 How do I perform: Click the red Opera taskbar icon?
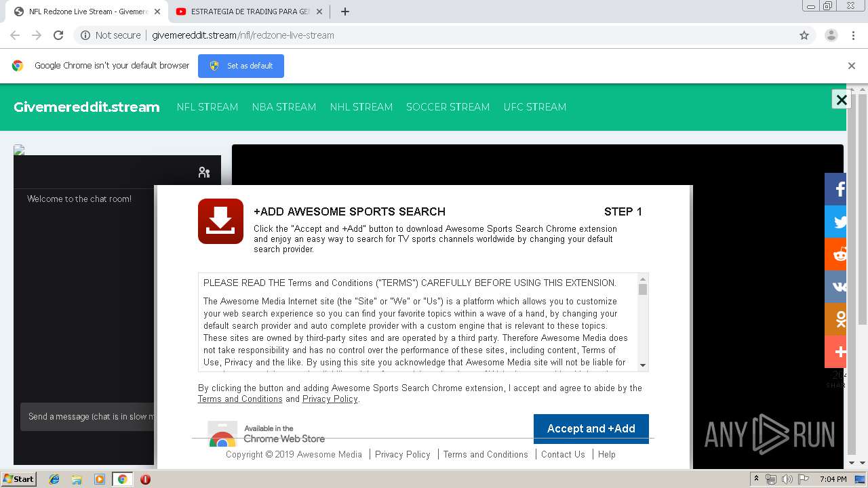pyautogui.click(x=145, y=479)
